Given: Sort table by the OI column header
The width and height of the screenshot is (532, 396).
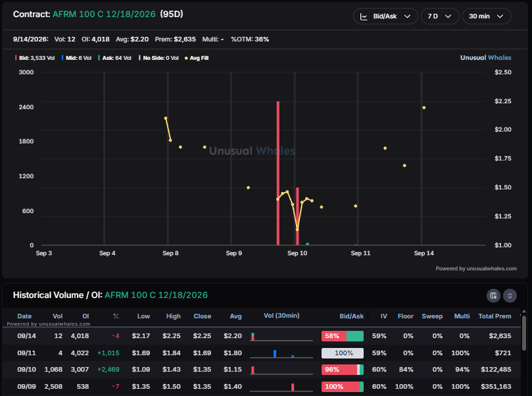Looking at the screenshot, I should coord(86,316).
